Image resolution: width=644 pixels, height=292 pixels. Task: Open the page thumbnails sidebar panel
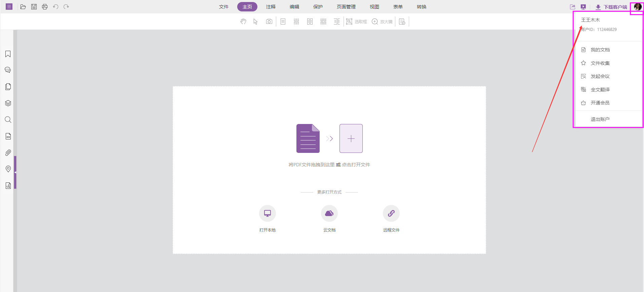click(x=8, y=87)
